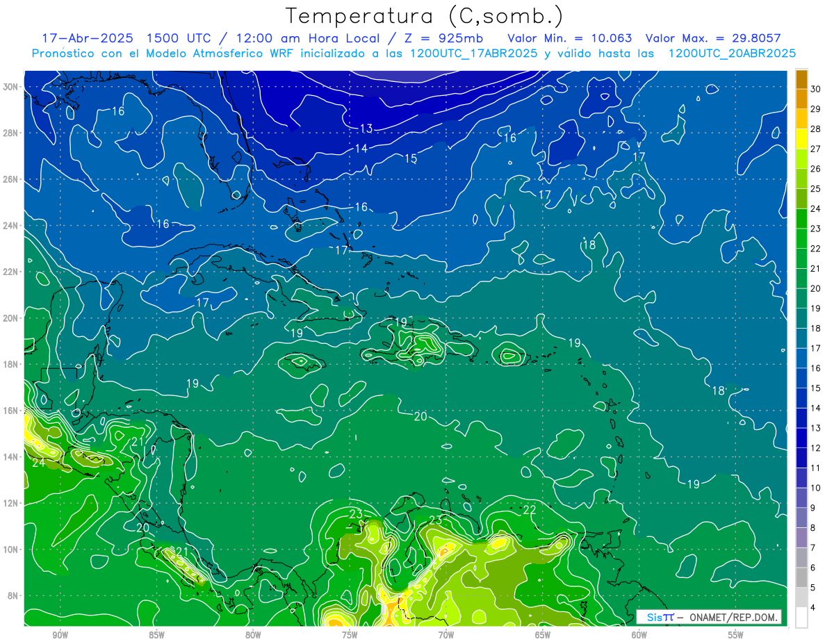The width and height of the screenshot is (834, 644).
Task: Click the 65W longitude axis label
Action: click(x=543, y=635)
